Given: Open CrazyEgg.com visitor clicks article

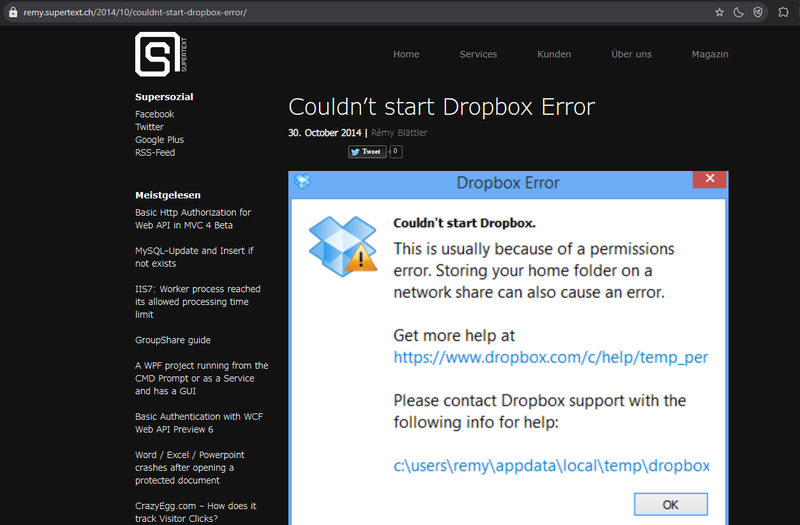Looking at the screenshot, I should coord(195,512).
